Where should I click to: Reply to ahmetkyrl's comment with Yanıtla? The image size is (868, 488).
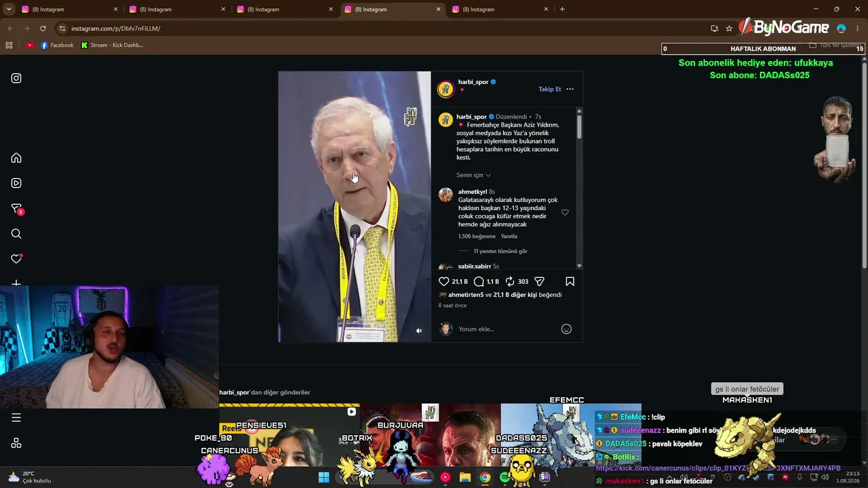coord(509,237)
